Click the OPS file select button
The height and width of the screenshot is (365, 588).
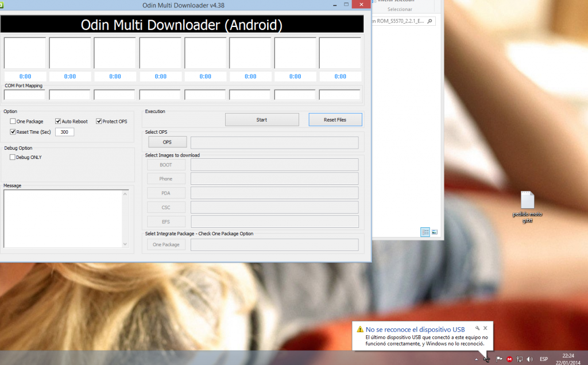(x=167, y=142)
